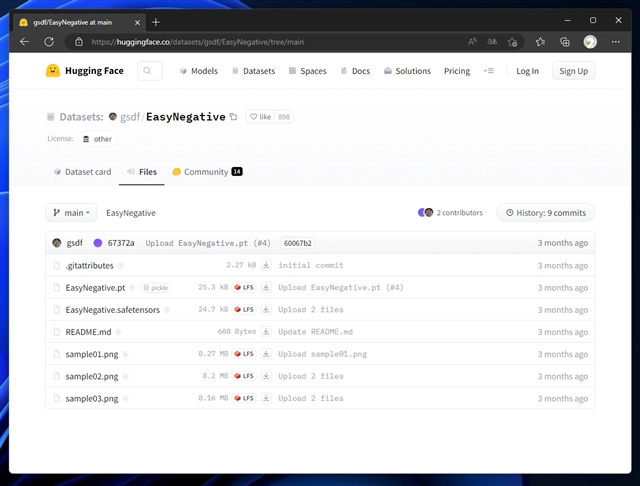
Task: Download sample03.png via its download icon
Action: pos(266,398)
